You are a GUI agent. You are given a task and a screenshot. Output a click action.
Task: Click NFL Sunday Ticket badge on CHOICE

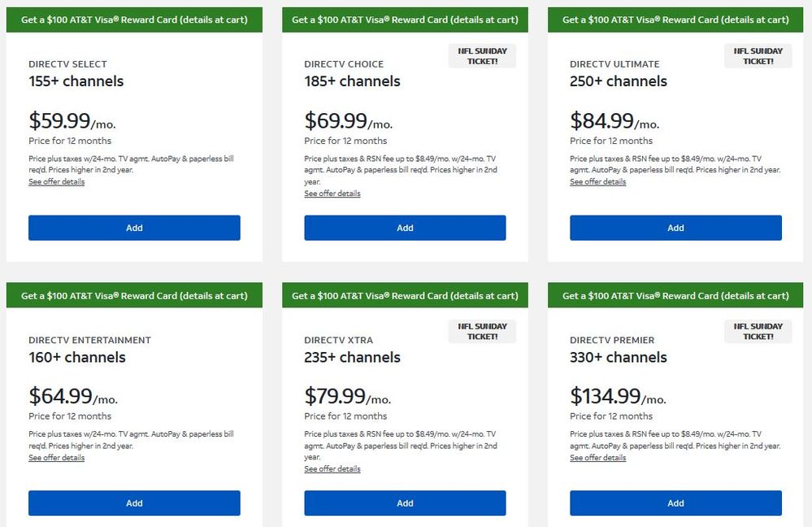(x=482, y=56)
